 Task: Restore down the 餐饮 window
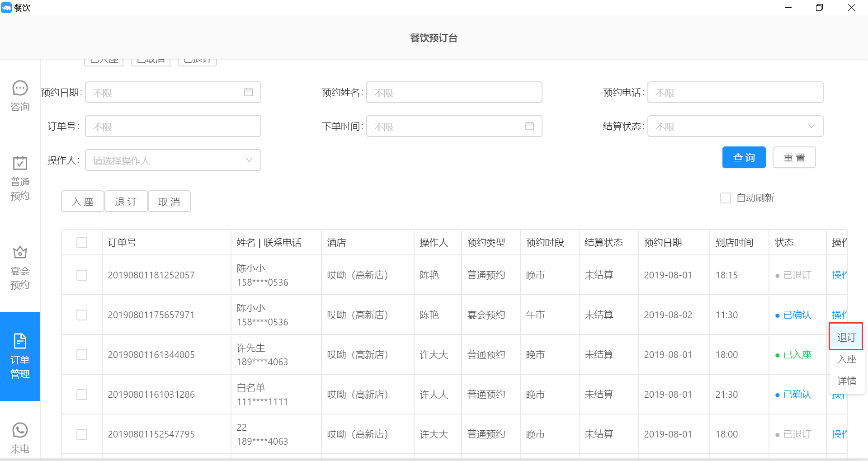(819, 8)
